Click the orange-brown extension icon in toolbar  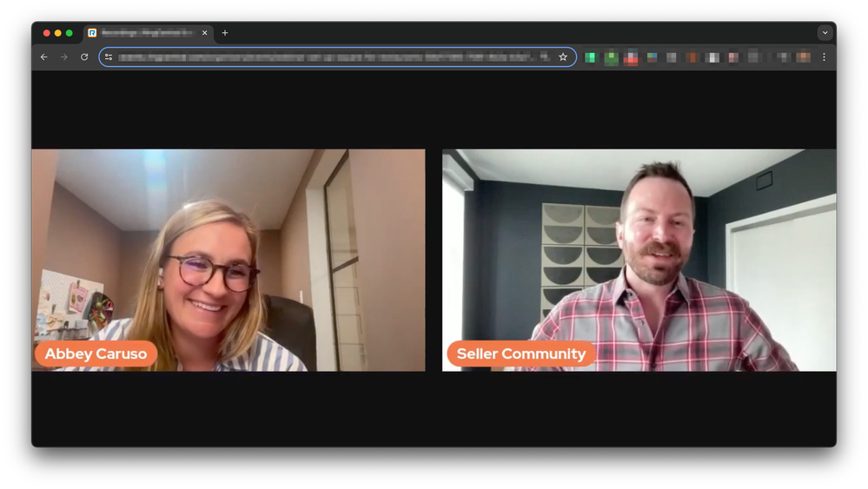coord(692,57)
